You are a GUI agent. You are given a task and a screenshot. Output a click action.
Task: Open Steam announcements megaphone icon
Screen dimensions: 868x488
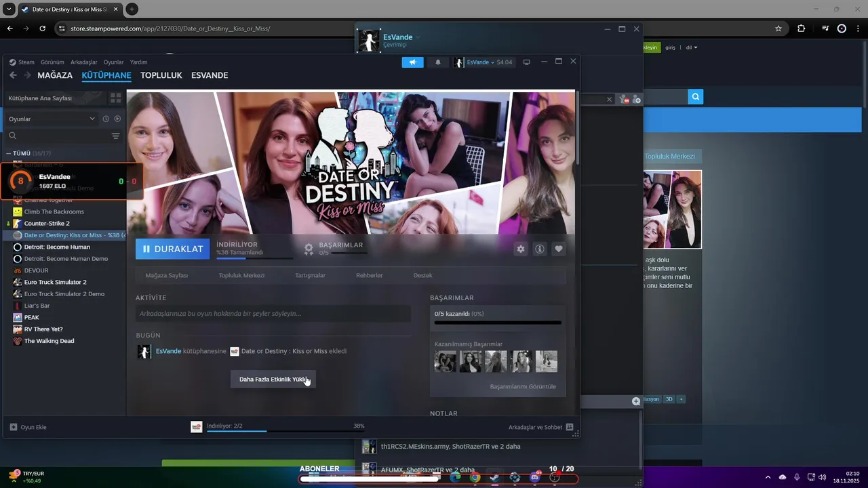coord(412,62)
